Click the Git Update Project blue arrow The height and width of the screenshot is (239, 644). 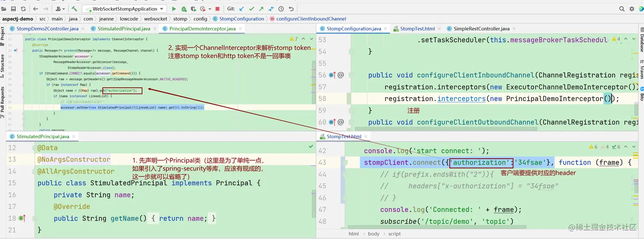coord(242,9)
